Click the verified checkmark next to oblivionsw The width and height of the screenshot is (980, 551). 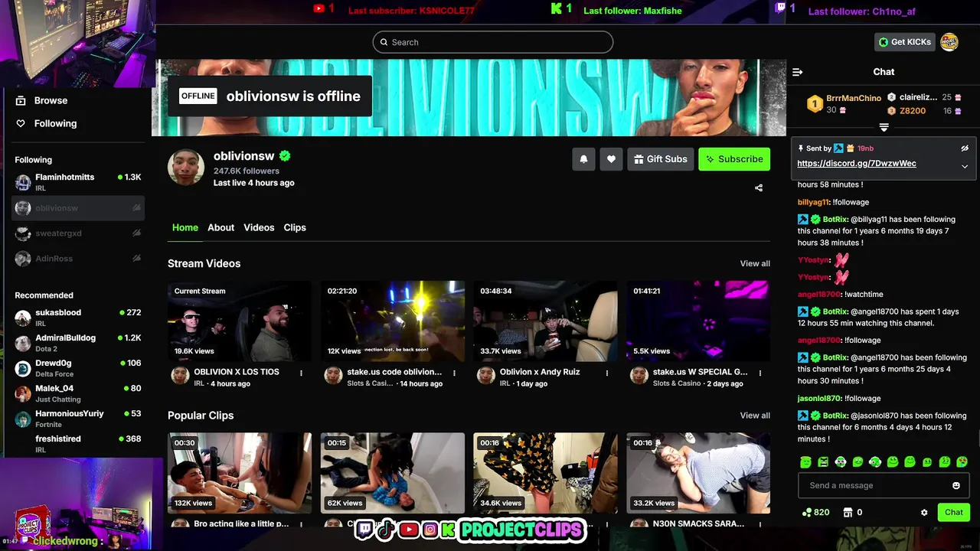coord(285,156)
